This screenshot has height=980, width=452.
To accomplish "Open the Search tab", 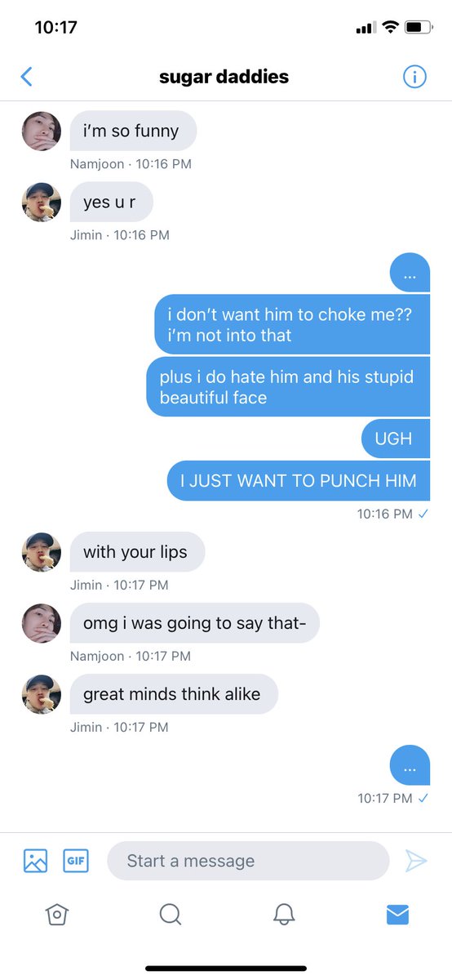I will click(x=170, y=915).
